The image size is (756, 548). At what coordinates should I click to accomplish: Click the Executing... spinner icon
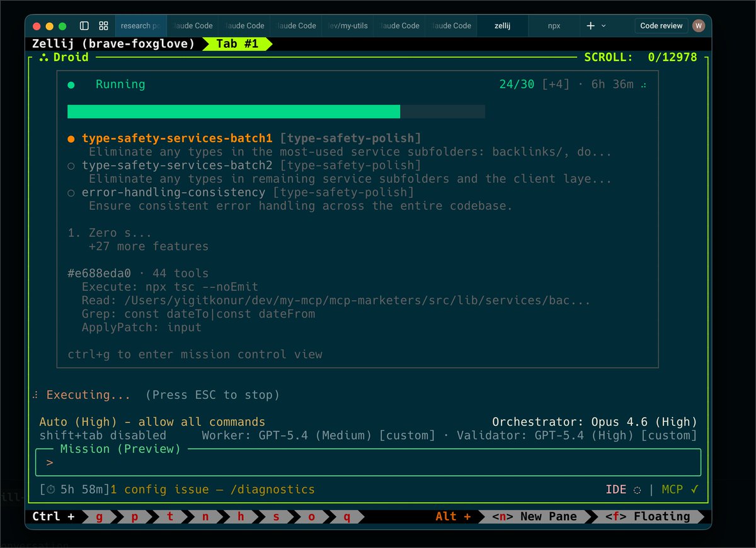click(x=35, y=395)
